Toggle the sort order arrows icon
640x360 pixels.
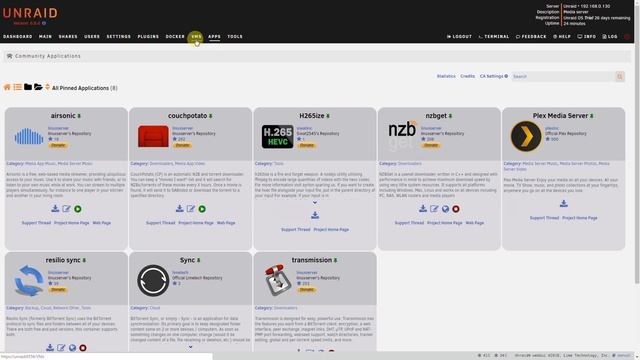point(47,87)
